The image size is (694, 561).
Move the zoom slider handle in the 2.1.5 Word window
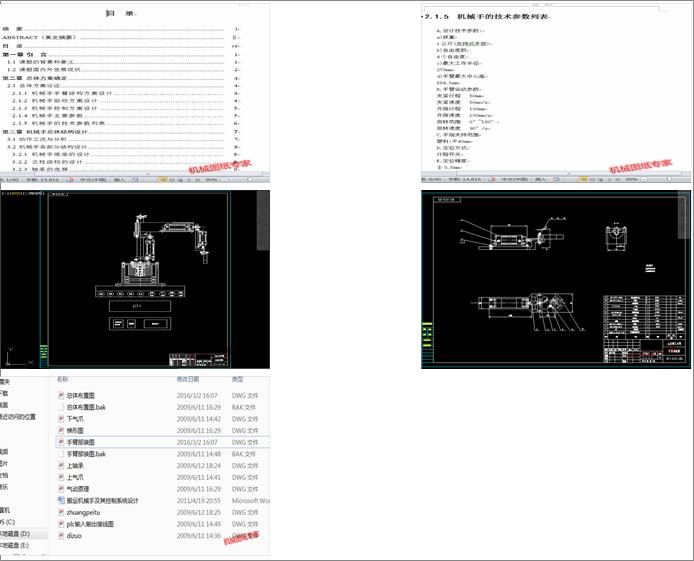click(x=670, y=180)
